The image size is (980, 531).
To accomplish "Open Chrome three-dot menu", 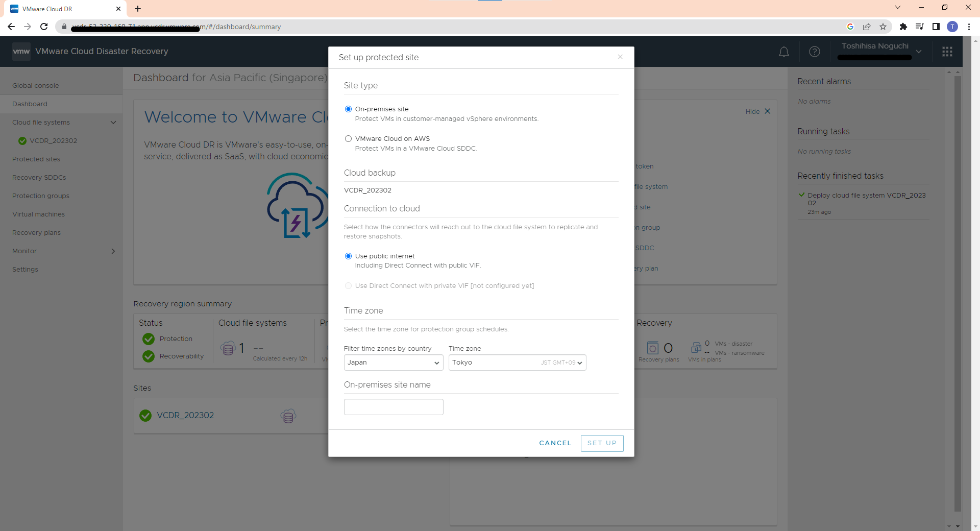I will [969, 27].
